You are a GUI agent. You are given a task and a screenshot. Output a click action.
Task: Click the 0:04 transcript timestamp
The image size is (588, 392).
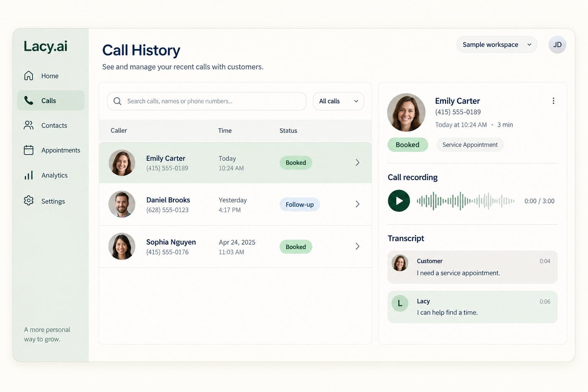point(545,261)
